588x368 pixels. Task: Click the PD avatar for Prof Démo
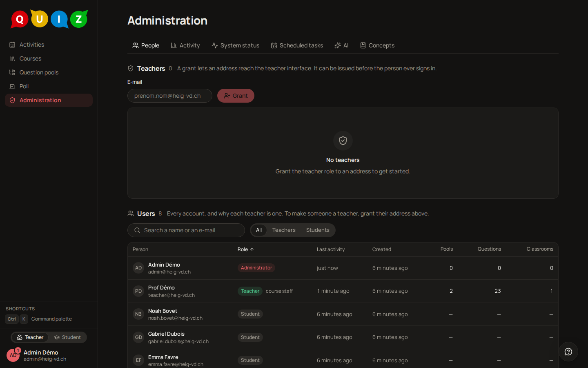[138, 291]
